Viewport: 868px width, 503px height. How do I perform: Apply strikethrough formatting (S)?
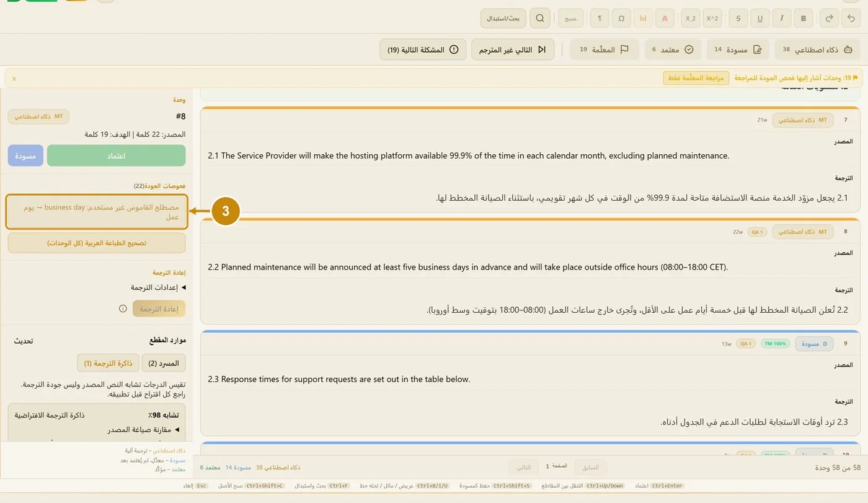pos(738,19)
